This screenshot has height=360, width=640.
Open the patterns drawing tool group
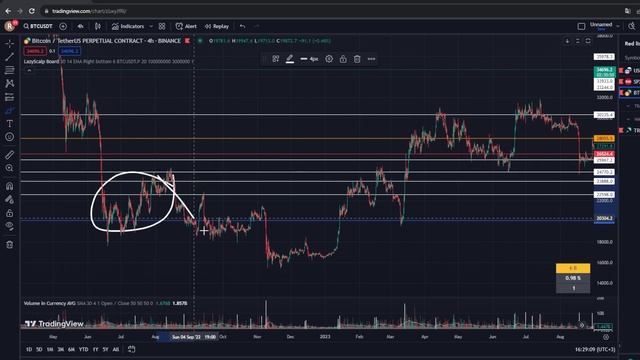(x=9, y=84)
